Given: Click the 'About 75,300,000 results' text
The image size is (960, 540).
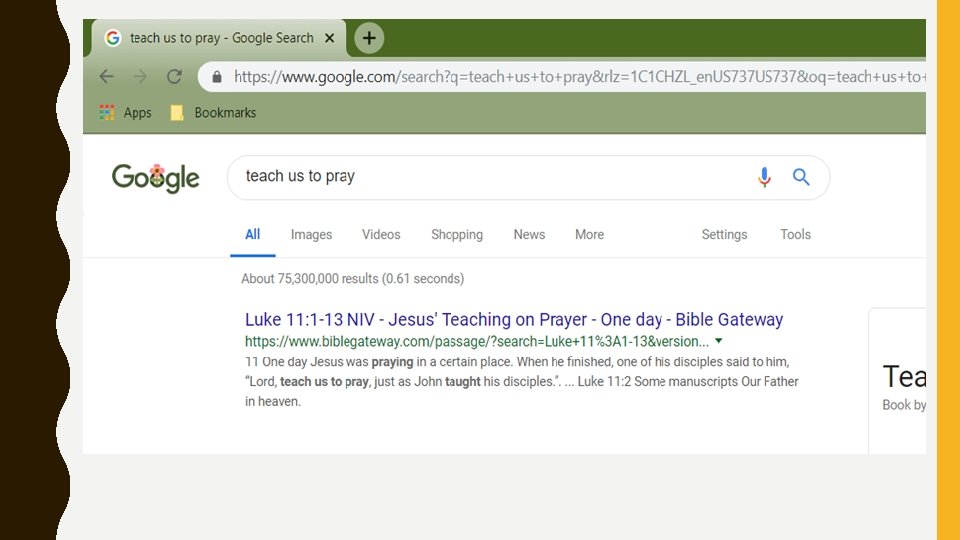Looking at the screenshot, I should point(353,279).
